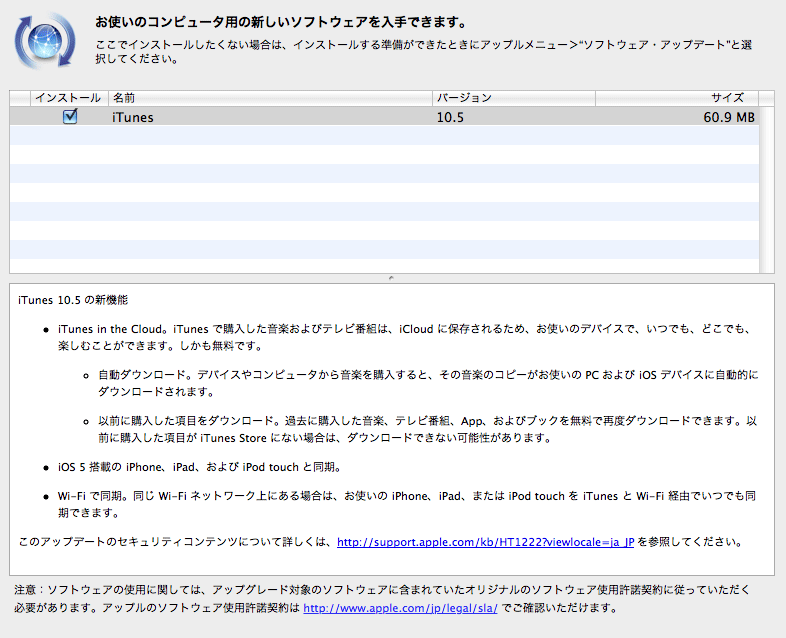Click the 'iOS 5 搭載の iPhone' bullet
Viewport: 786px width, 638px height.
coord(201,467)
